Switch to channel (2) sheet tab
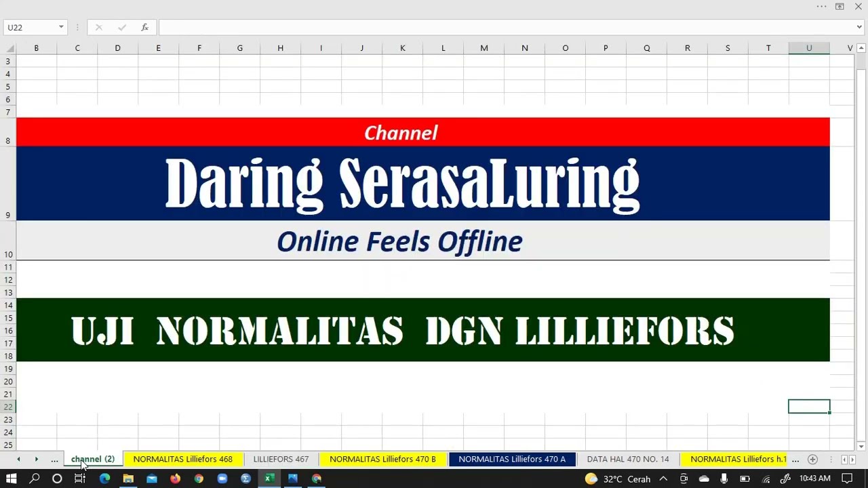The height and width of the screenshot is (488, 868). coord(93,460)
